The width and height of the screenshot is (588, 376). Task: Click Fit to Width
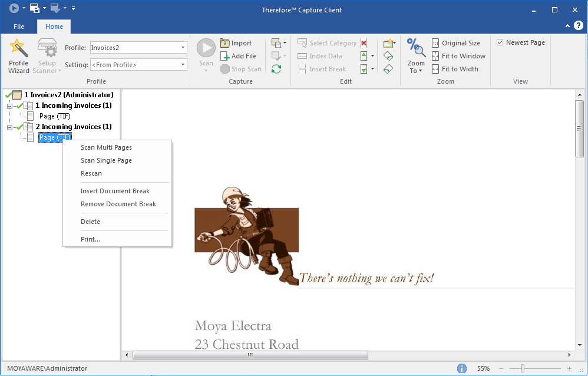point(454,69)
